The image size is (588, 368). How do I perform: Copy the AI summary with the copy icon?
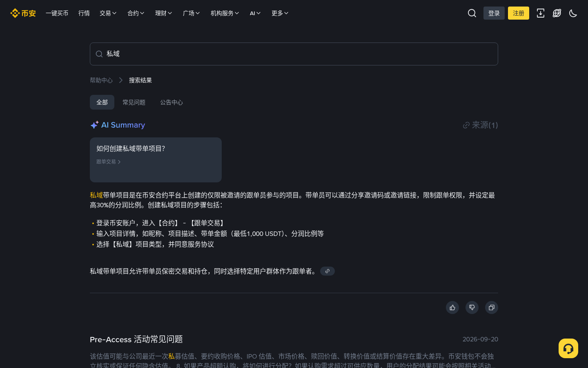pos(492,307)
